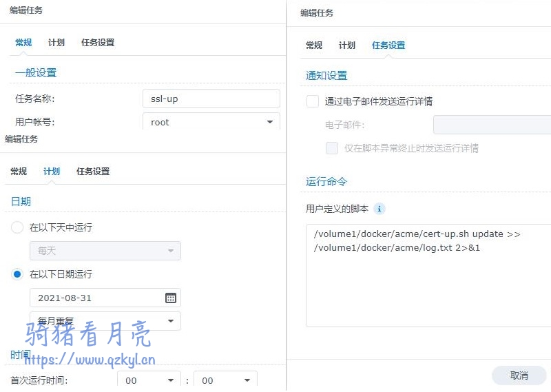Viewport: 551px width, 392px height.
Task: Click the 一般设置 section heading
Action: [36, 73]
